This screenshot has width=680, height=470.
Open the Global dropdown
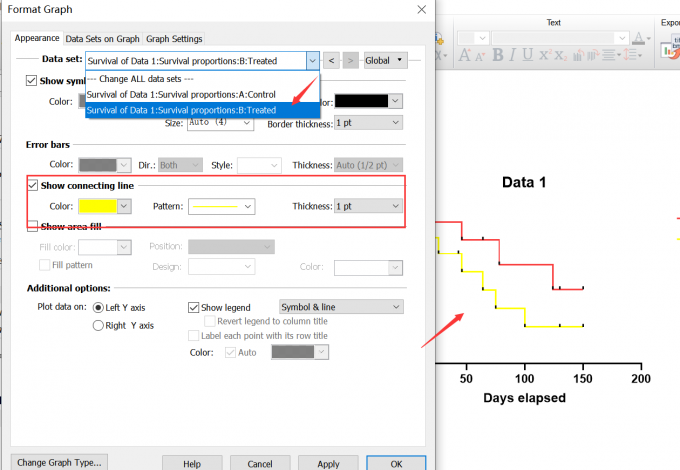386,60
